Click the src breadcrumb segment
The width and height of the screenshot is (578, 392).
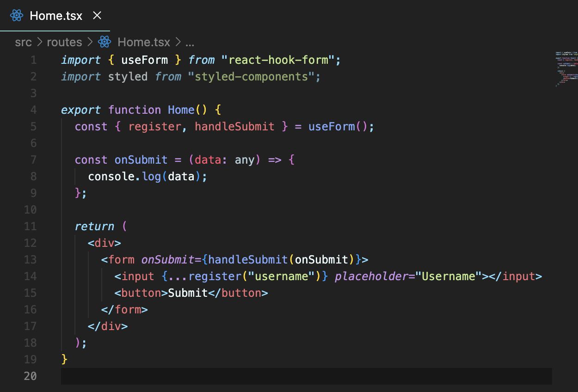pos(23,42)
